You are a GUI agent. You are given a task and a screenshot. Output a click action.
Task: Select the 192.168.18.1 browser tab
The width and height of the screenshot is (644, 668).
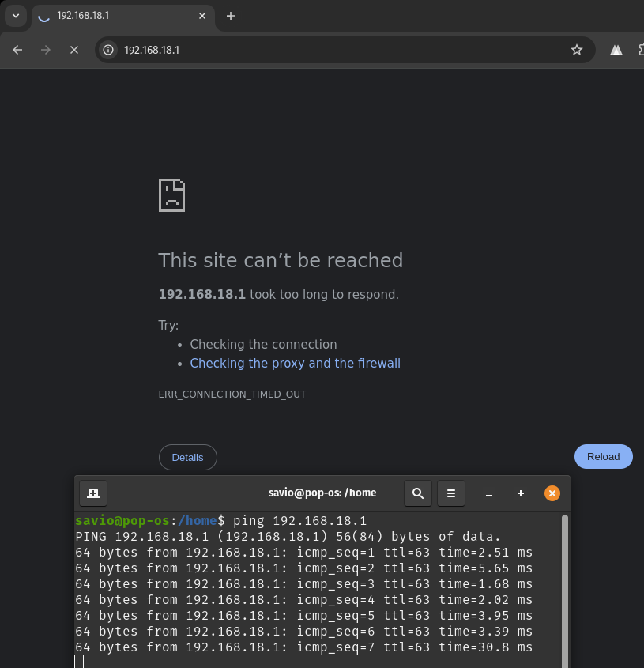pos(123,17)
